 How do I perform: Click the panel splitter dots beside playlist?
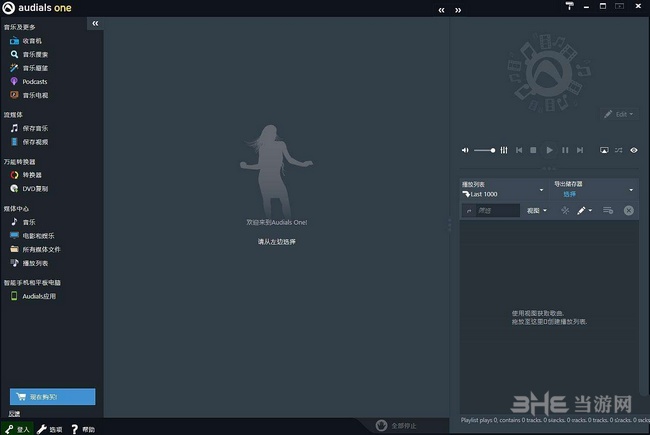coord(450,225)
